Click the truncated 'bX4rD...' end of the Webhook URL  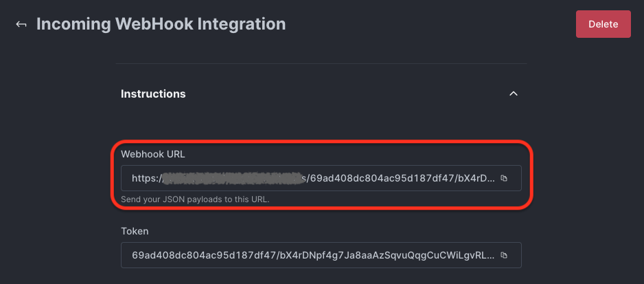point(474,178)
